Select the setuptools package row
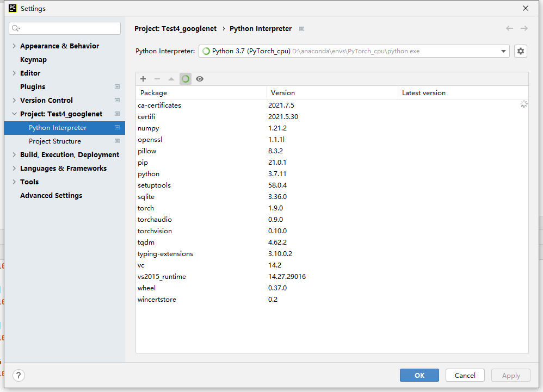 pyautogui.click(x=332, y=185)
